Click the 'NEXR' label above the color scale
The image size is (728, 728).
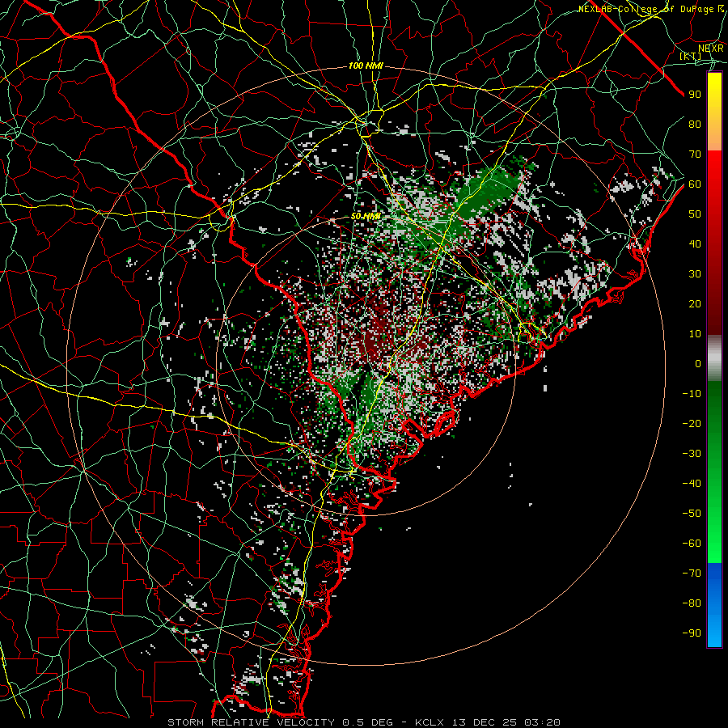[710, 48]
